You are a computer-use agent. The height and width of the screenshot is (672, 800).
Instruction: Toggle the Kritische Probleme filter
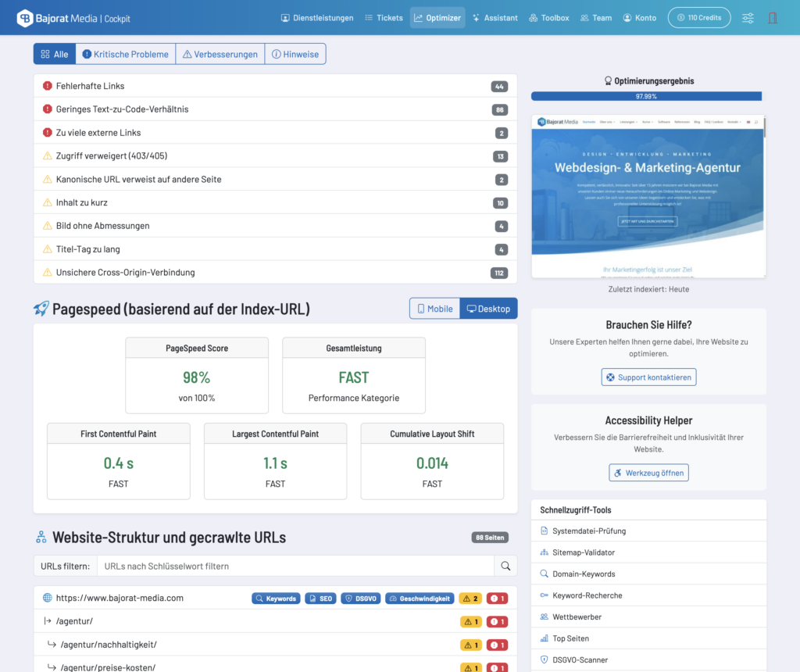[x=126, y=54]
